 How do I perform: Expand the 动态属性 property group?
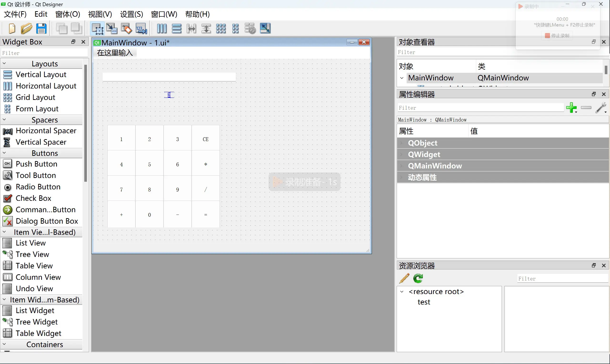tap(402, 177)
